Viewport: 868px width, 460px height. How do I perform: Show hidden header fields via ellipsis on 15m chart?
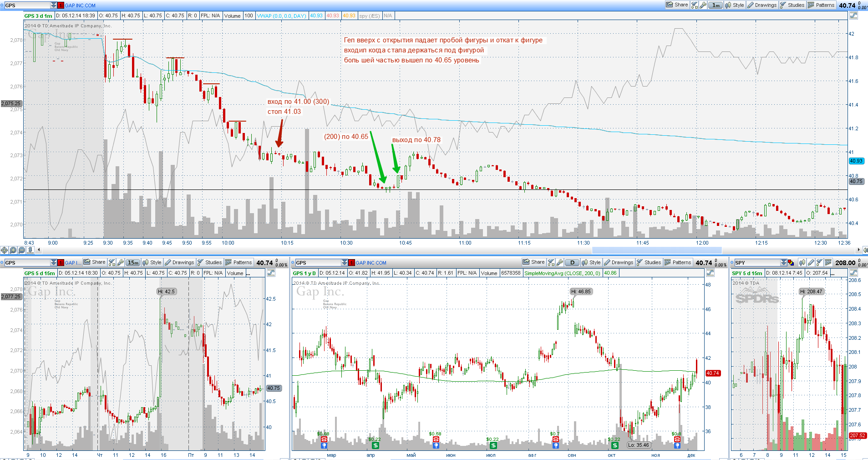point(248,273)
